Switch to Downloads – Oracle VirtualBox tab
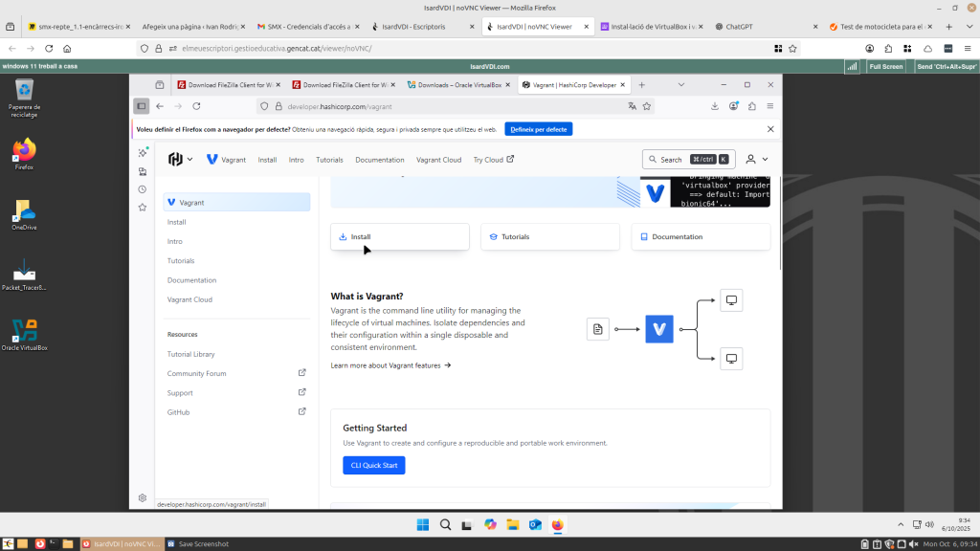The width and height of the screenshot is (980, 551). 456,85
